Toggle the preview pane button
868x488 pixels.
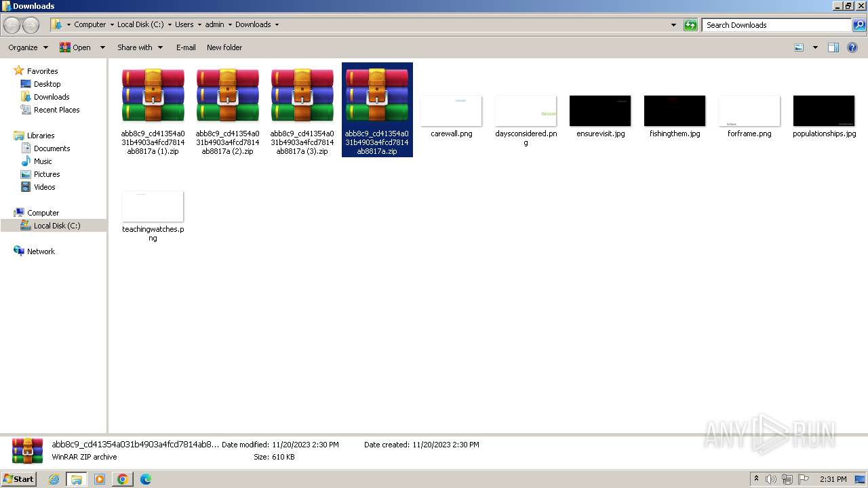coord(833,47)
